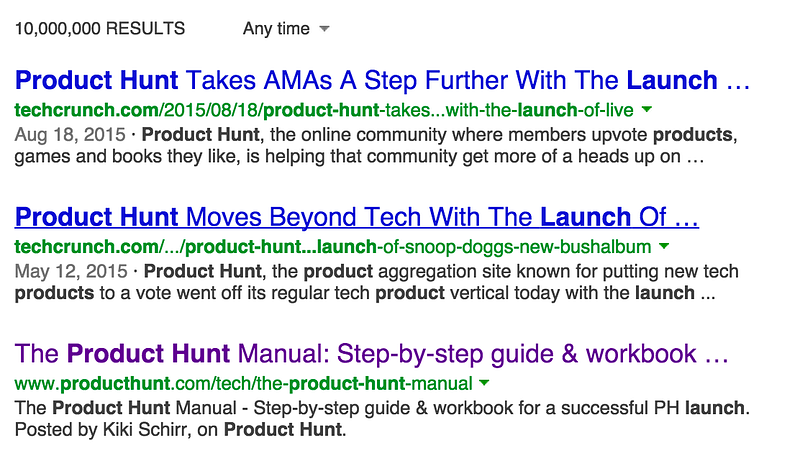Open 'The Product Hunt Manual' search result
This screenshot has height=463, width=800.
tap(371, 354)
